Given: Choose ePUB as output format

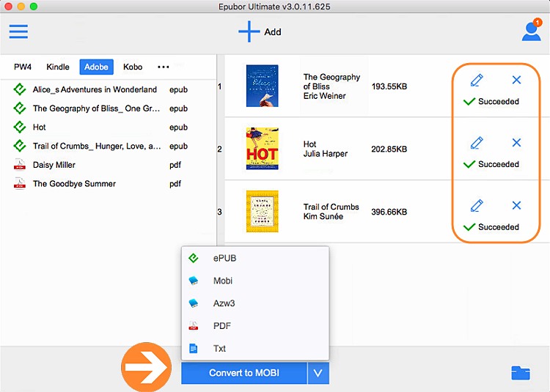Looking at the screenshot, I should point(255,258).
